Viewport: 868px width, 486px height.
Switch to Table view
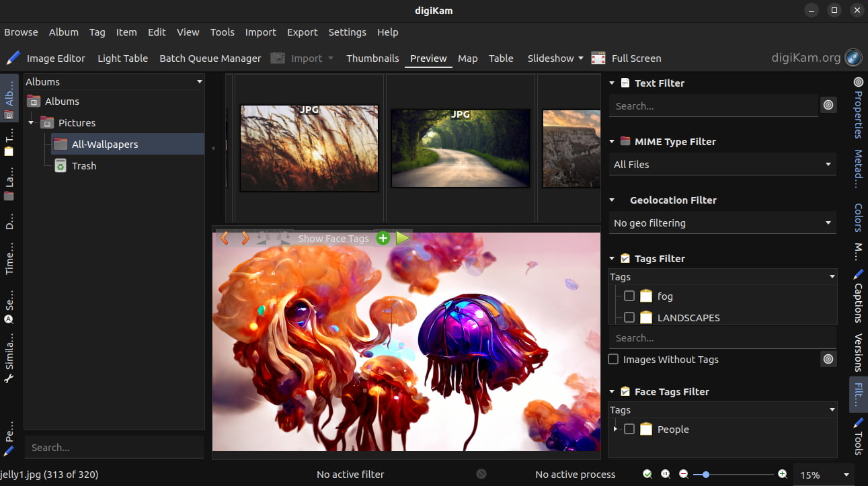[x=501, y=58]
